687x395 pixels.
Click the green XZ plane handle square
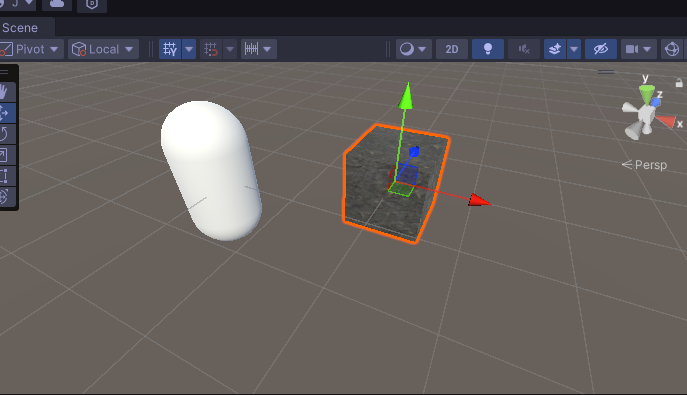[401, 189]
